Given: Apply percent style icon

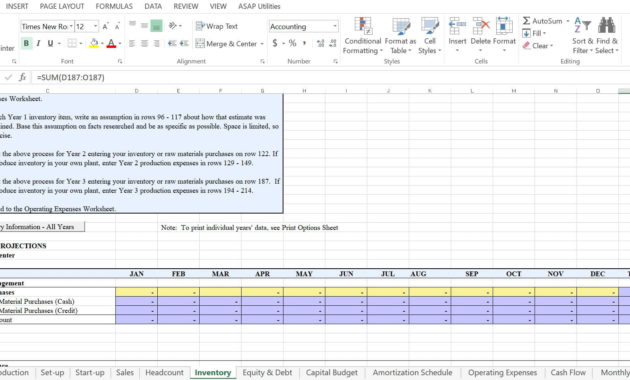Looking at the screenshot, I should click(292, 43).
